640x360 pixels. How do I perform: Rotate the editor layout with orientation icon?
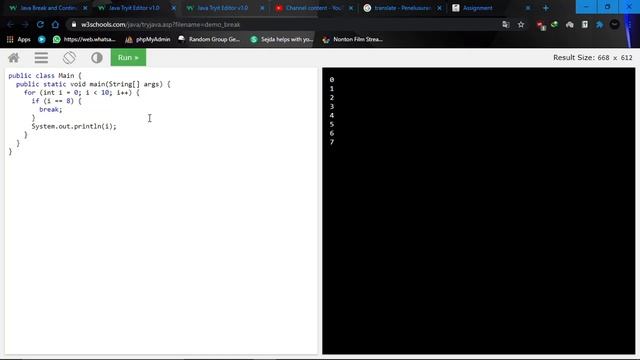pos(69,58)
